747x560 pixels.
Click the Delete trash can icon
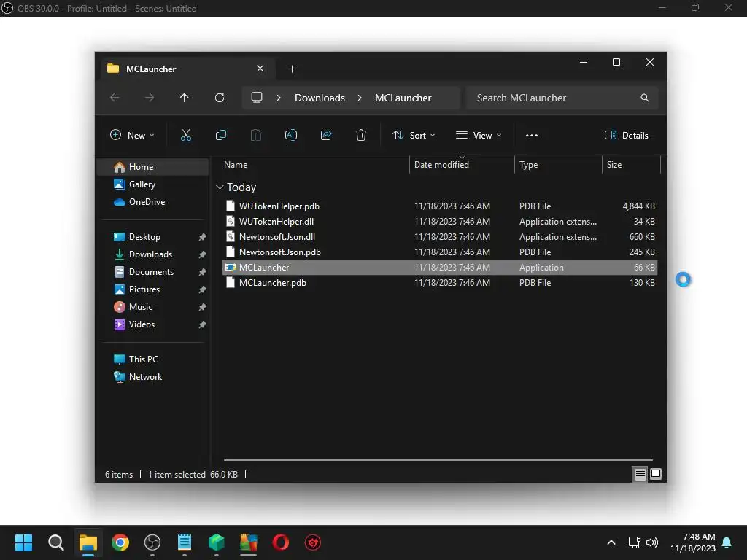(361, 135)
